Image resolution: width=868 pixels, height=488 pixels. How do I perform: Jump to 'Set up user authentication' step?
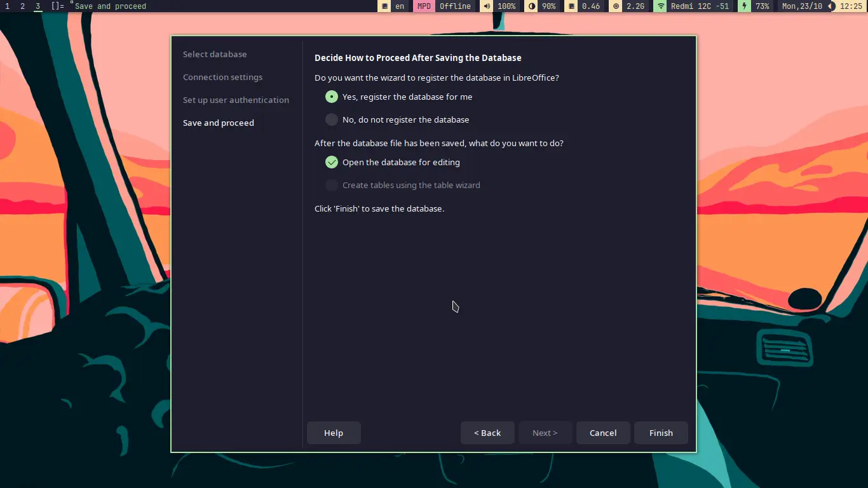click(236, 100)
